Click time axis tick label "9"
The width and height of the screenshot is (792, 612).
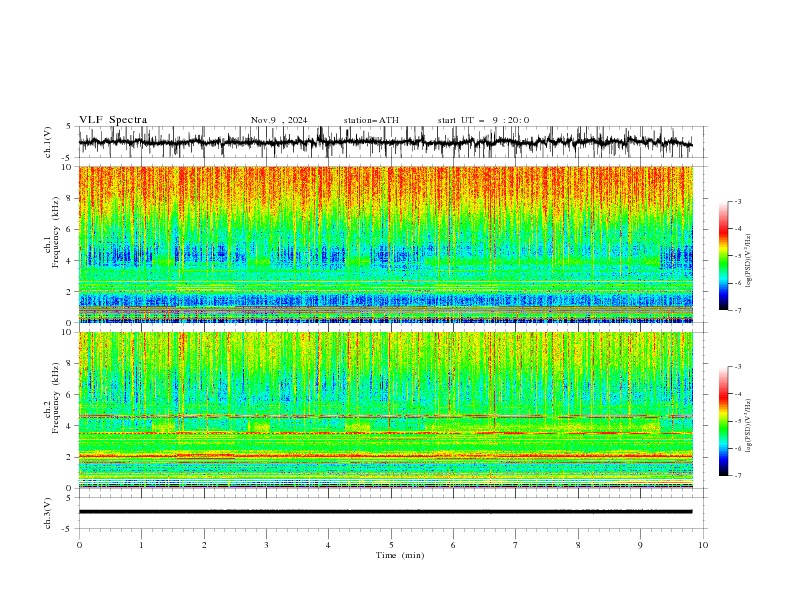point(640,545)
